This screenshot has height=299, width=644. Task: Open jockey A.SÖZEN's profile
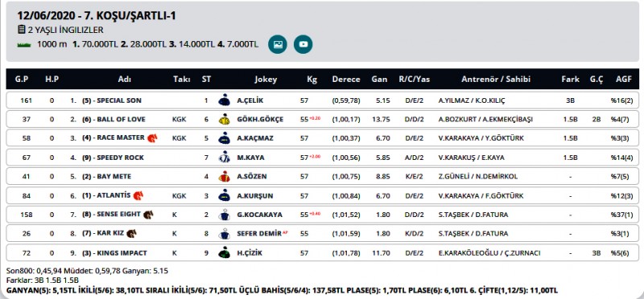(x=252, y=176)
